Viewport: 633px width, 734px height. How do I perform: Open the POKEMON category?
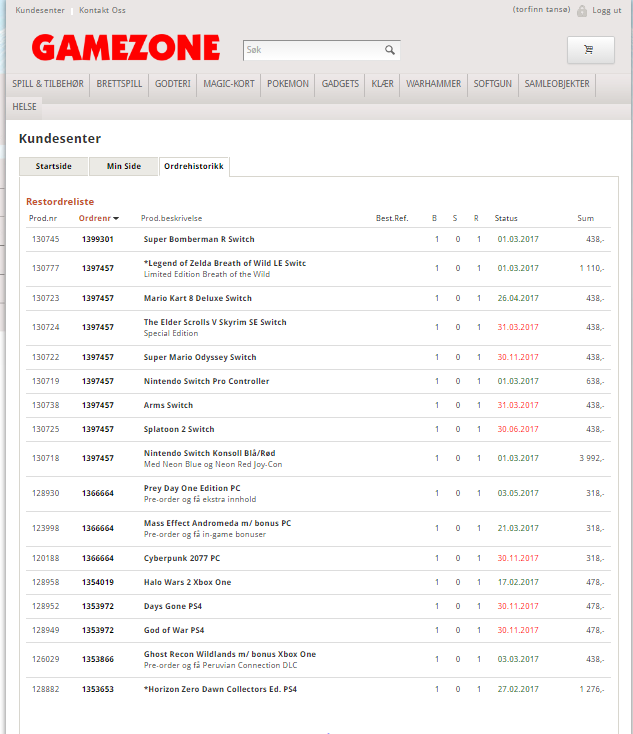pyautogui.click(x=288, y=84)
